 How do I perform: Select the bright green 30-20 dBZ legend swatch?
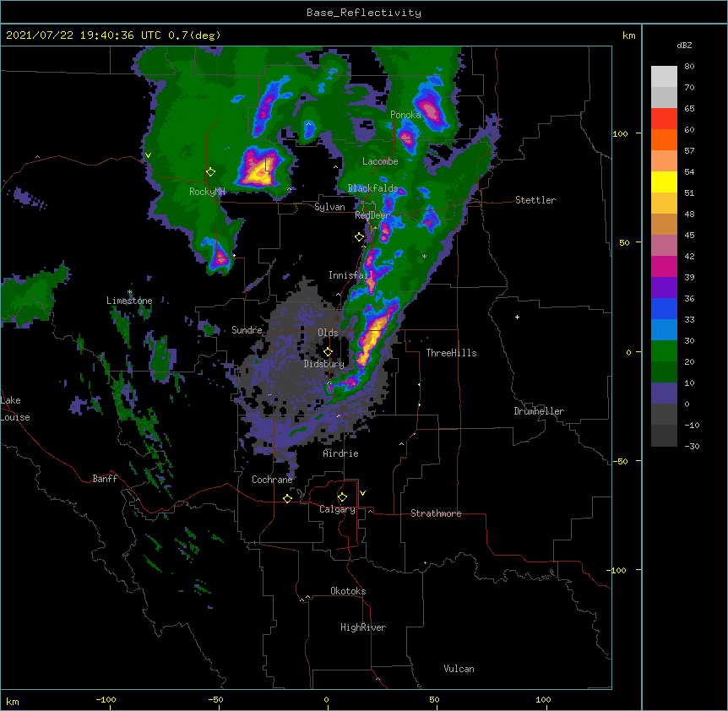pos(664,351)
